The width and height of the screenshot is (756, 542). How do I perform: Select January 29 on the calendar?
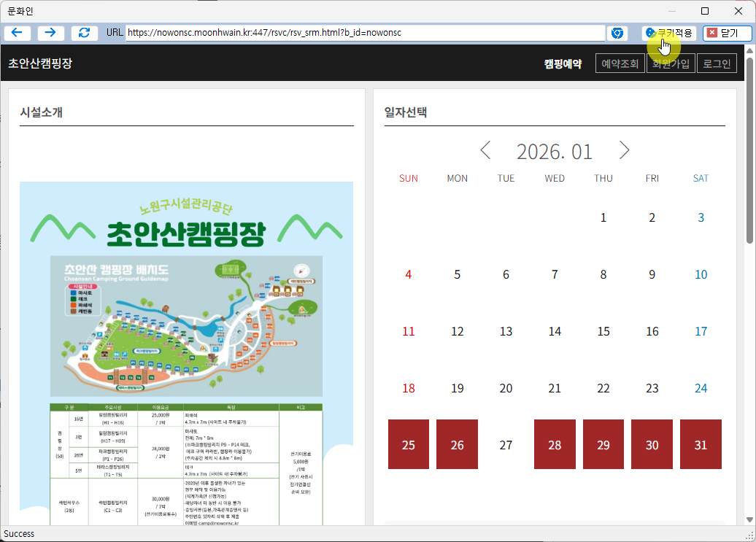coord(603,444)
